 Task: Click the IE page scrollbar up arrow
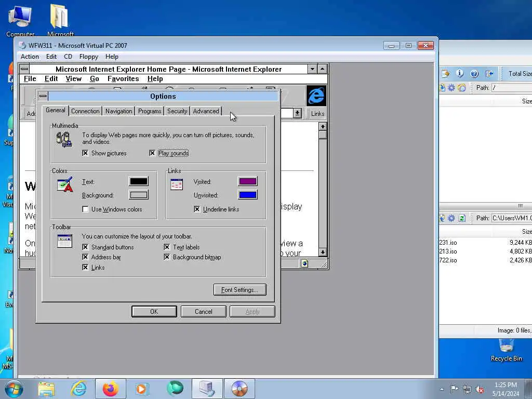[323, 126]
